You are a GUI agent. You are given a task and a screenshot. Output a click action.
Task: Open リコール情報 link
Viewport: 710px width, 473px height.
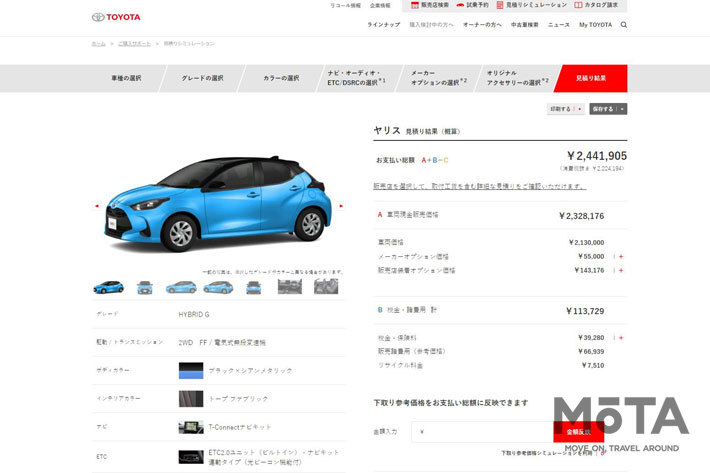pyautogui.click(x=345, y=6)
